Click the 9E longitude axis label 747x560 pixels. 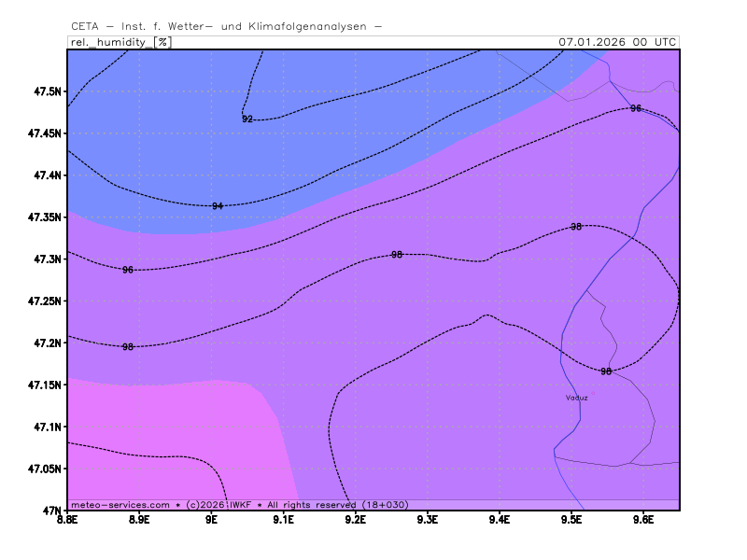[x=212, y=519]
